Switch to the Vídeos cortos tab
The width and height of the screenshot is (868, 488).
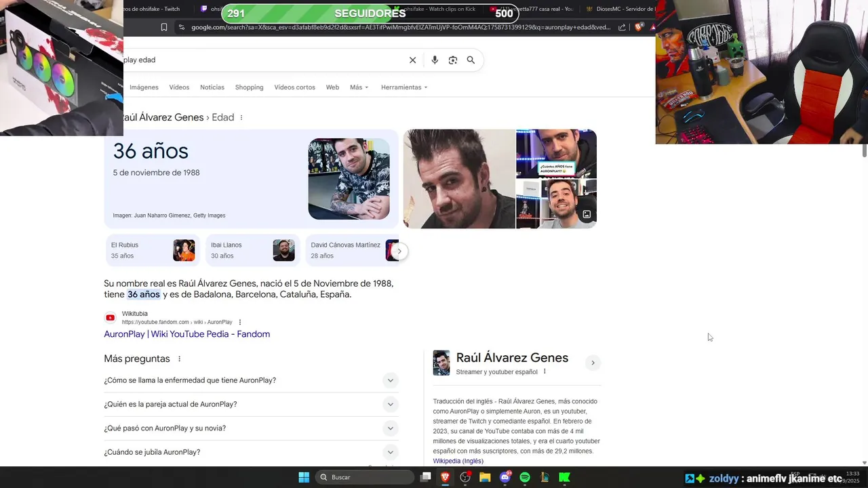pos(294,87)
